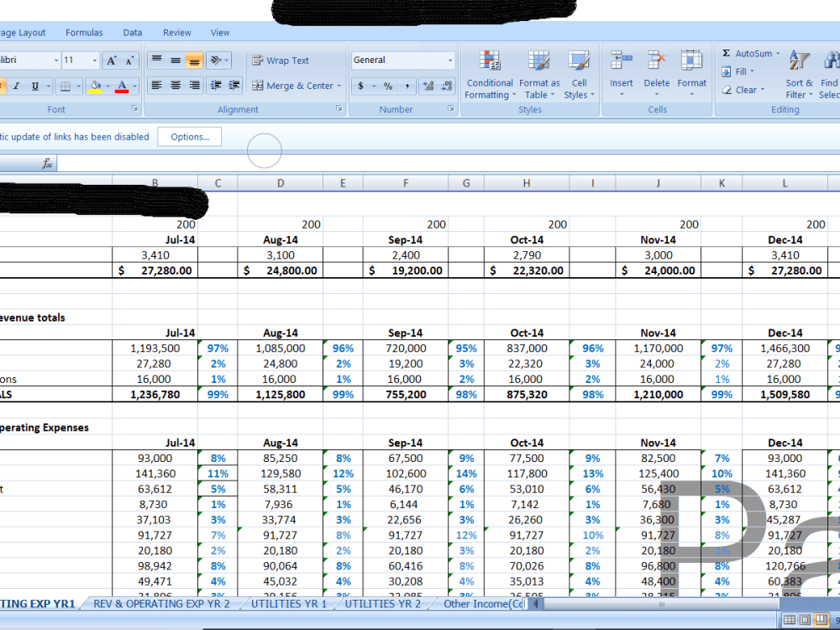Screen dimensions: 840x630
Task: Open the font color dropdown arrow
Action: point(134,86)
